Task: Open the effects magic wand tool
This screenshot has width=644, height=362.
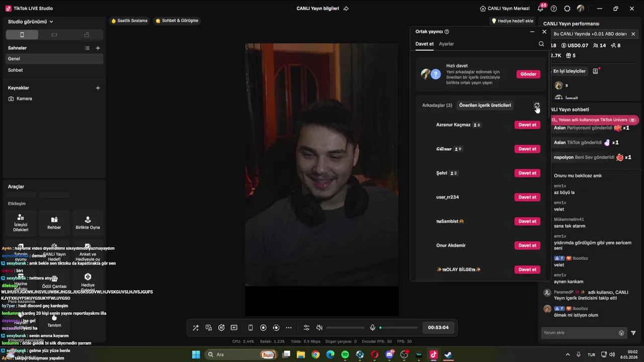Action: pos(196,328)
